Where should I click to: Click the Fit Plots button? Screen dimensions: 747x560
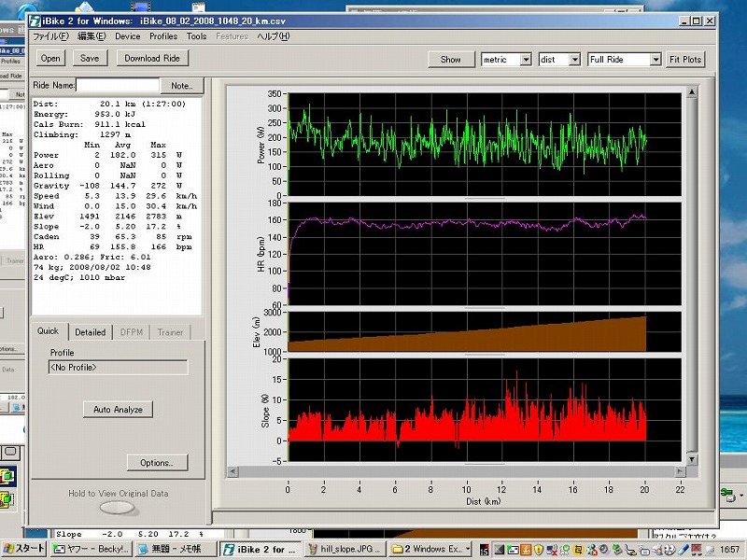(x=685, y=59)
